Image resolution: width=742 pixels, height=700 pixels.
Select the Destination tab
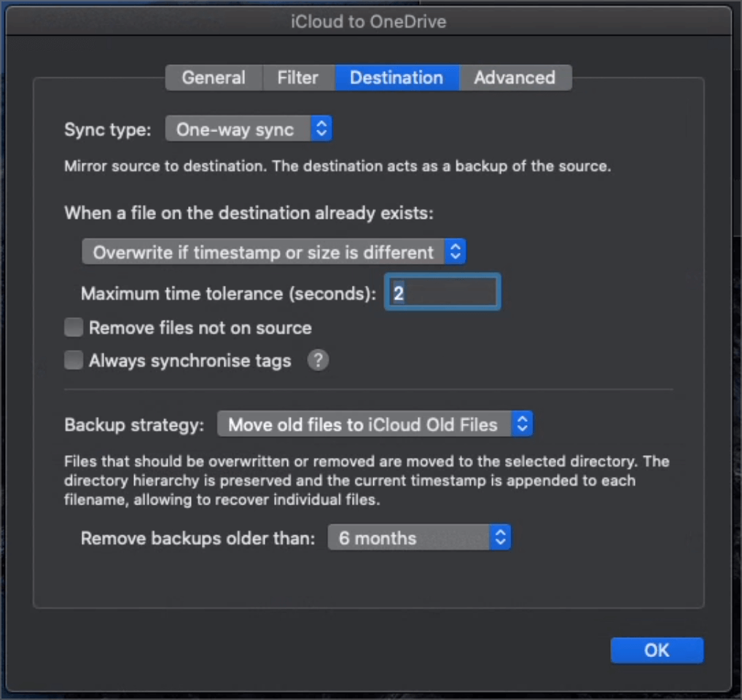click(x=397, y=77)
